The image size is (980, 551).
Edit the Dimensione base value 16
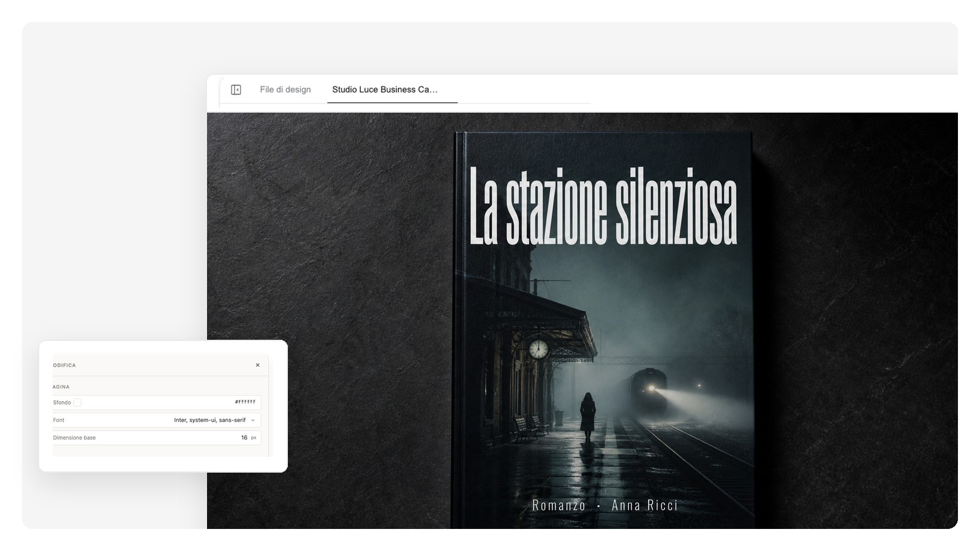click(244, 438)
